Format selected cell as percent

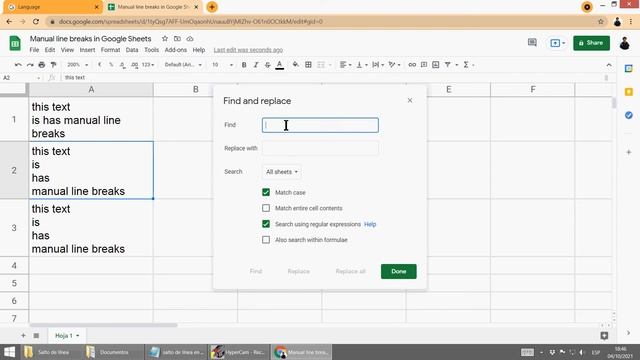tap(111, 65)
